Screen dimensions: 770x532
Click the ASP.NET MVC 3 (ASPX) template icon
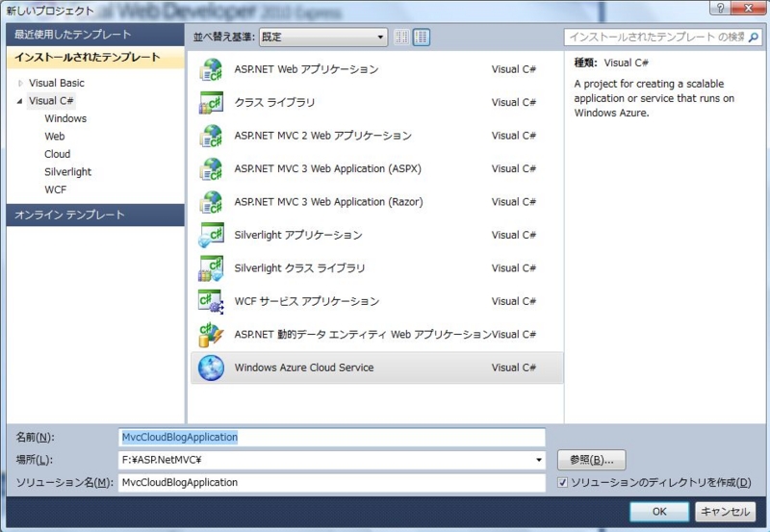(x=211, y=168)
